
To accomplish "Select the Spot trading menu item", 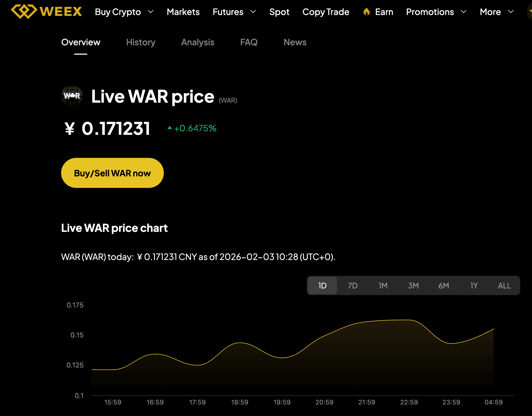I will (x=279, y=12).
